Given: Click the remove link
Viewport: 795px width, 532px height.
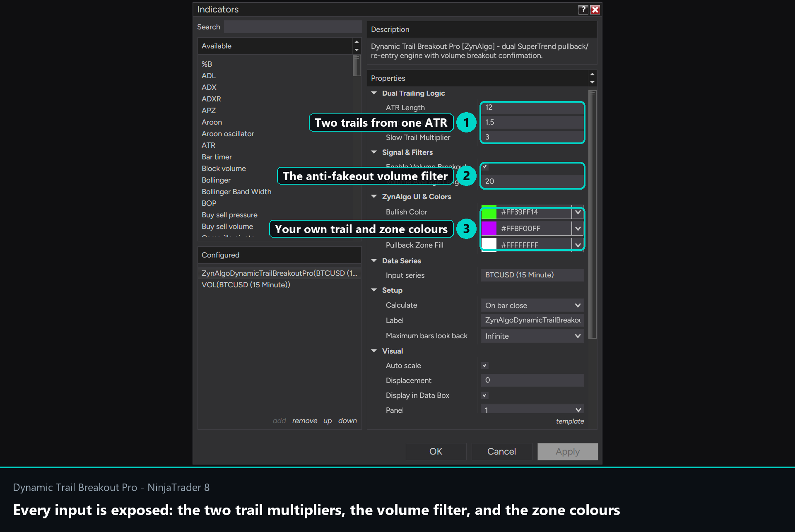Looking at the screenshot, I should pos(305,421).
